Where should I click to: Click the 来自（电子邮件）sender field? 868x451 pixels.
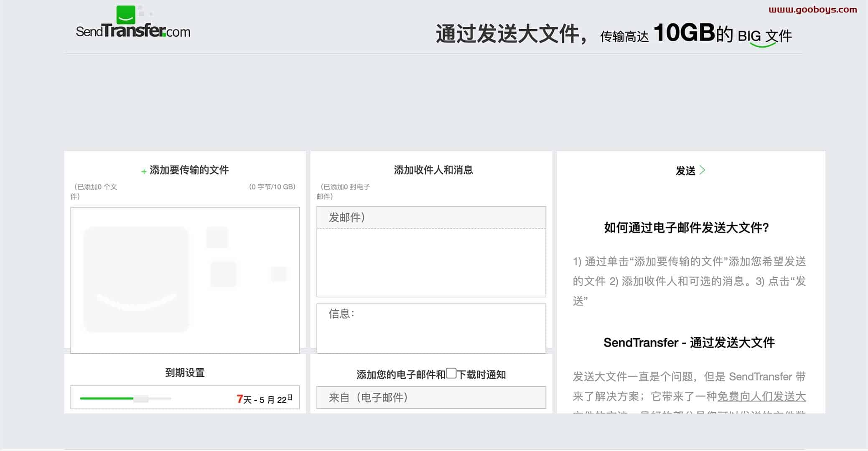tap(431, 397)
